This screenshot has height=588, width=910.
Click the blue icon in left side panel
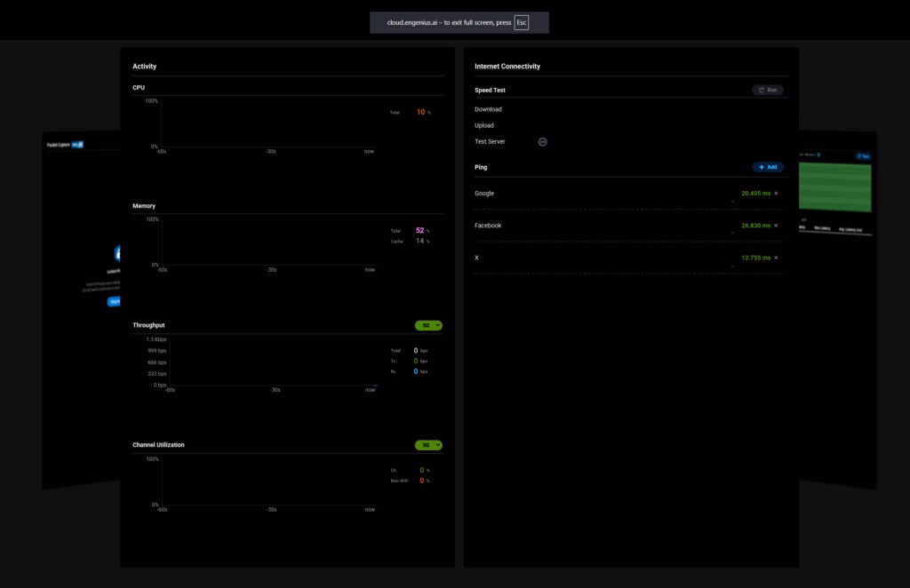[116, 253]
